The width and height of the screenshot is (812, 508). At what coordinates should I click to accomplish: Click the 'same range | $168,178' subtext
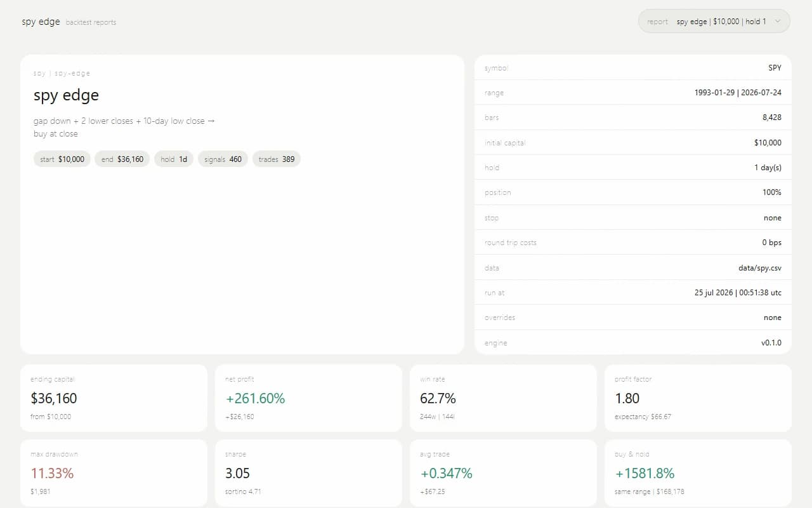pyautogui.click(x=650, y=491)
